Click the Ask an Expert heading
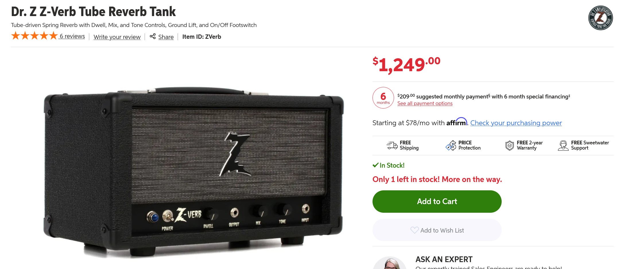 tap(444, 259)
